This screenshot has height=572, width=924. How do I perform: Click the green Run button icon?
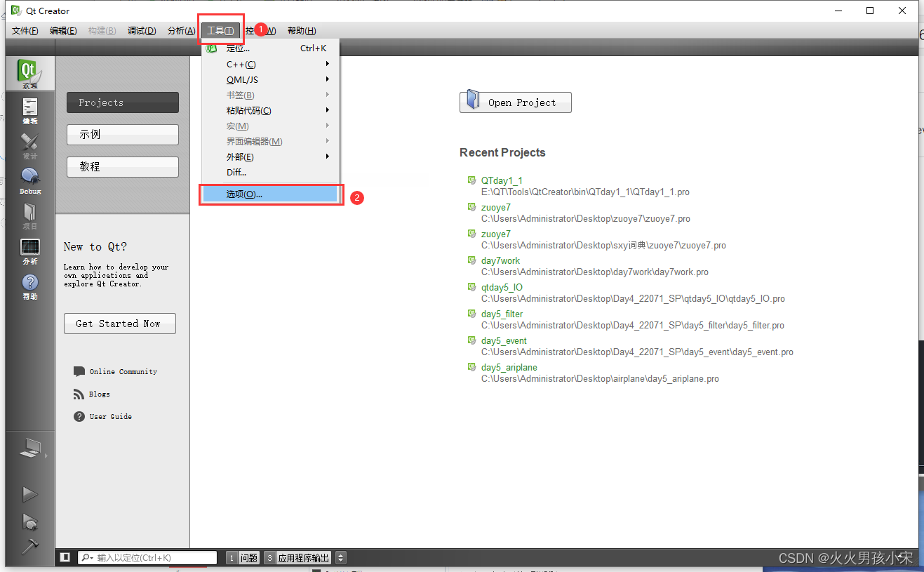tap(29, 495)
